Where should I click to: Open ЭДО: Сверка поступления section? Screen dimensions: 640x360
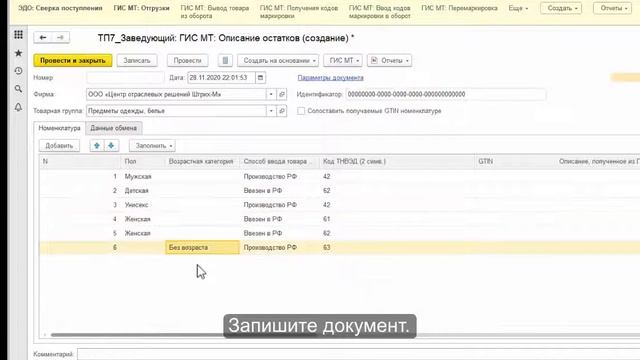pyautogui.click(x=60, y=8)
